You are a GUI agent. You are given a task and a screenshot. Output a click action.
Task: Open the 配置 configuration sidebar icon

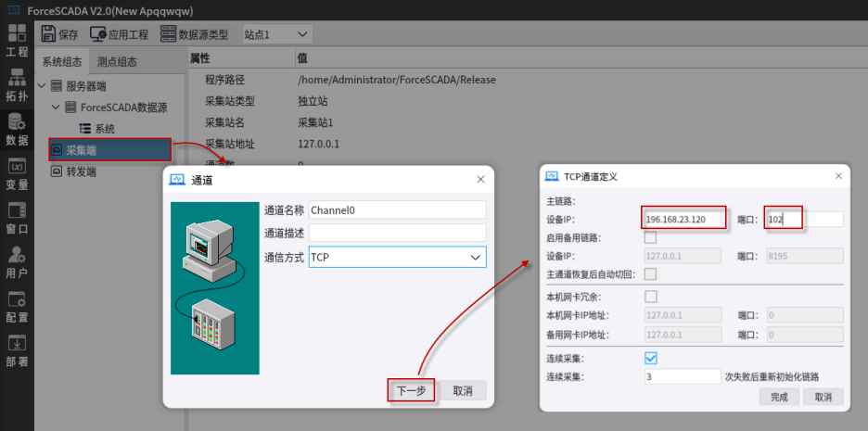[x=17, y=307]
